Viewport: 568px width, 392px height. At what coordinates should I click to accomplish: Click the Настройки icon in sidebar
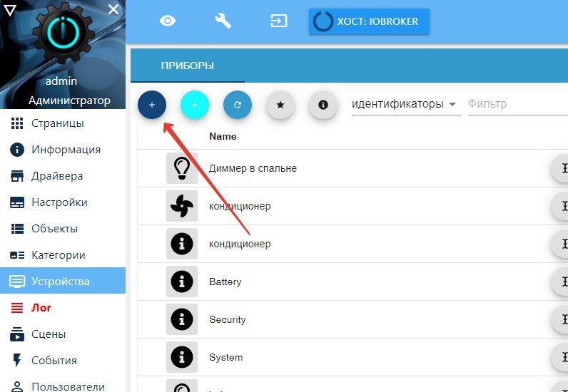pos(17,202)
